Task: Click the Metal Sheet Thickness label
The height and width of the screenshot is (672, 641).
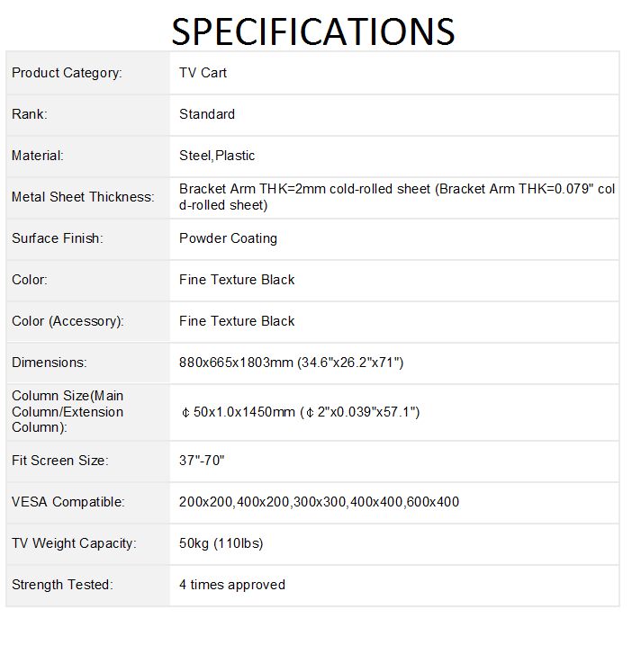Action: 83,197
